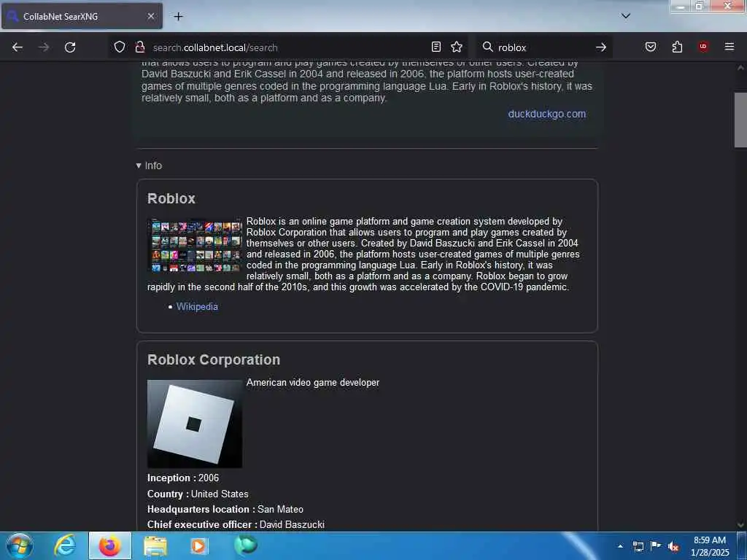This screenshot has width=747, height=560.
Task: Reload the current page
Action: click(70, 47)
